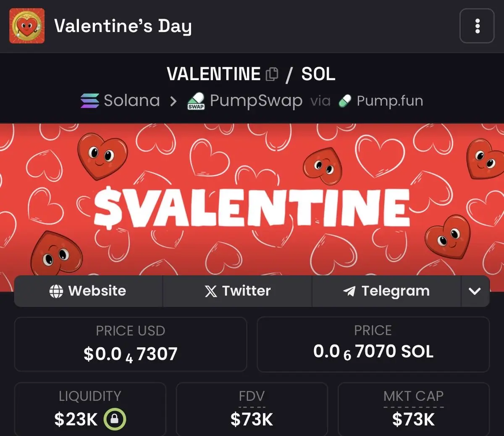The image size is (504, 436).
Task: Copy the VALENTINE token address icon
Action: click(x=272, y=74)
